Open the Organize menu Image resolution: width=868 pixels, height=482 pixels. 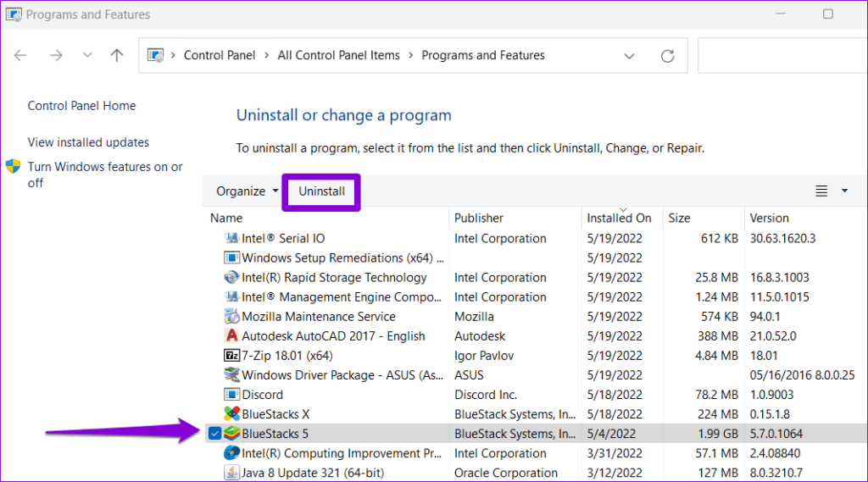point(247,191)
